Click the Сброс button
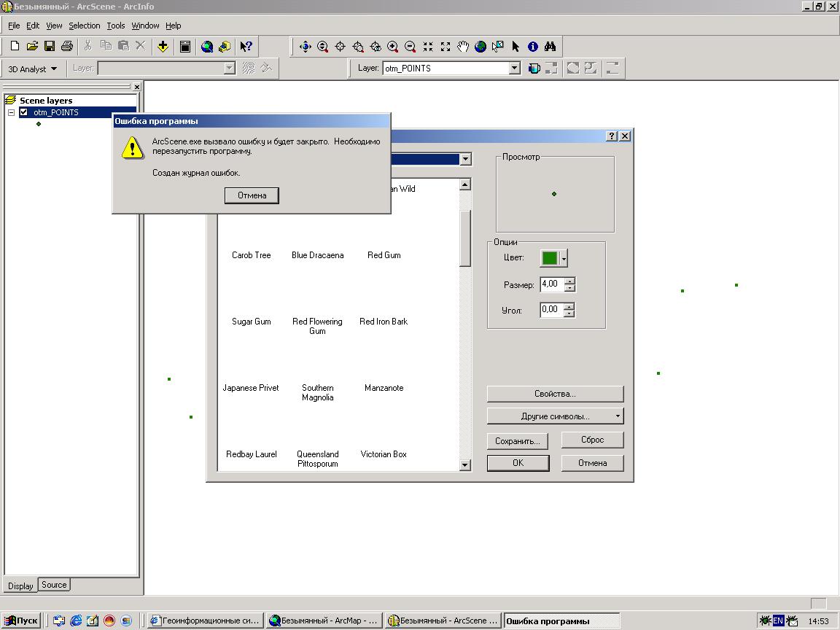Image resolution: width=840 pixels, height=630 pixels. tap(593, 440)
